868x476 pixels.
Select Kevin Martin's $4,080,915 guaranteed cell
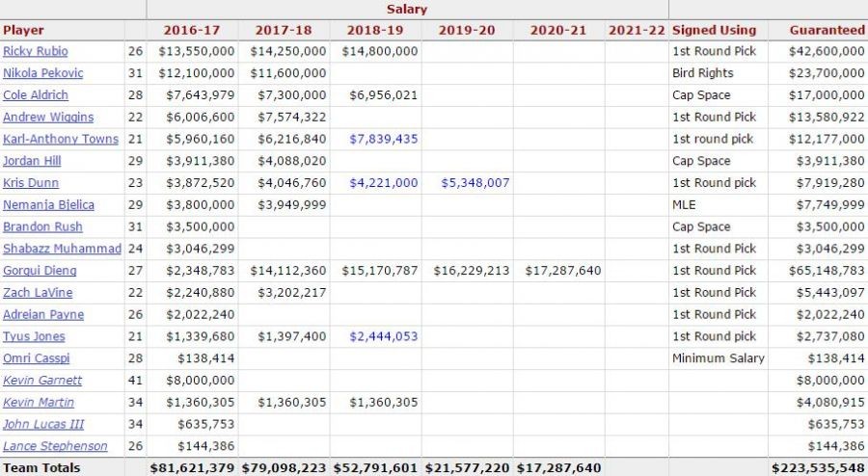[x=830, y=403]
